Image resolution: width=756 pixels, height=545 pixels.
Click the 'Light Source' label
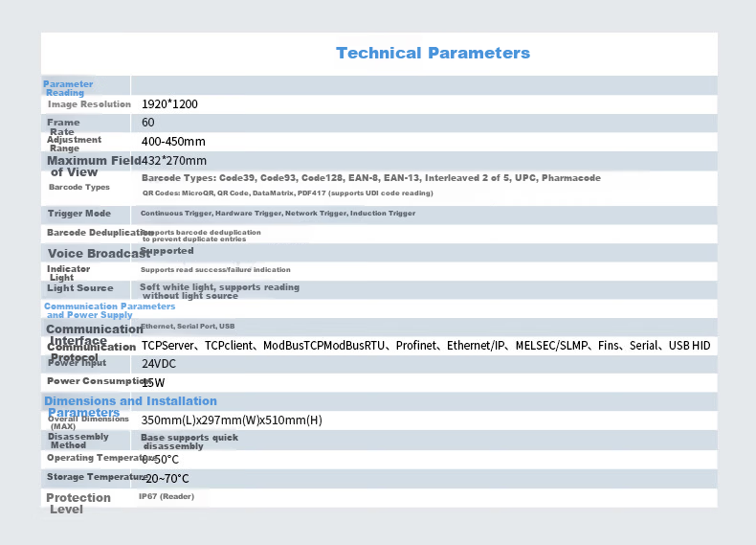click(80, 288)
